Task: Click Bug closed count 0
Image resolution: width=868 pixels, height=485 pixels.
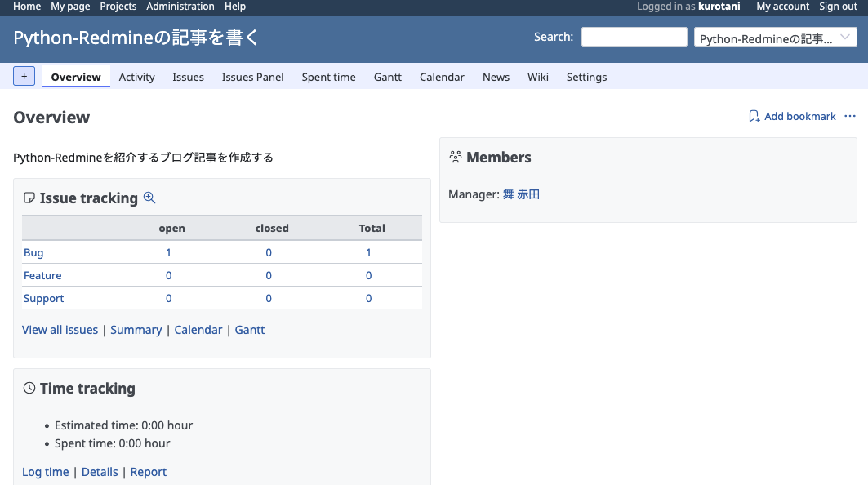Action: [269, 252]
